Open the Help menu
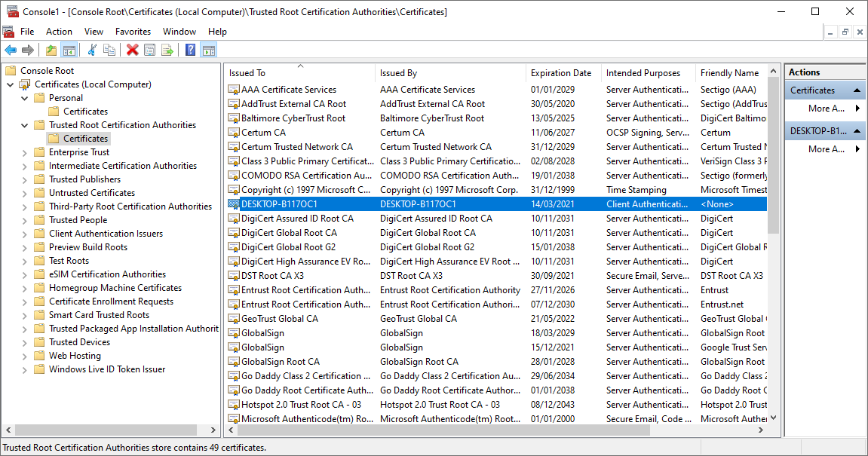Screen dimensions: 868x456 pyautogui.click(x=217, y=32)
